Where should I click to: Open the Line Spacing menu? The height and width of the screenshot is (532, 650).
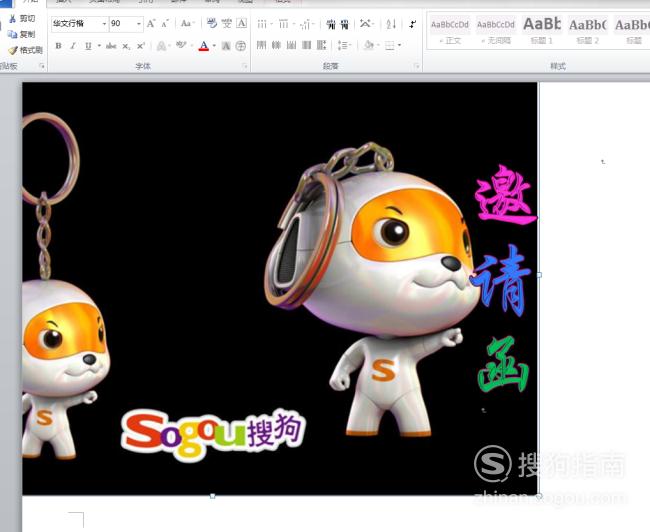(x=344, y=45)
